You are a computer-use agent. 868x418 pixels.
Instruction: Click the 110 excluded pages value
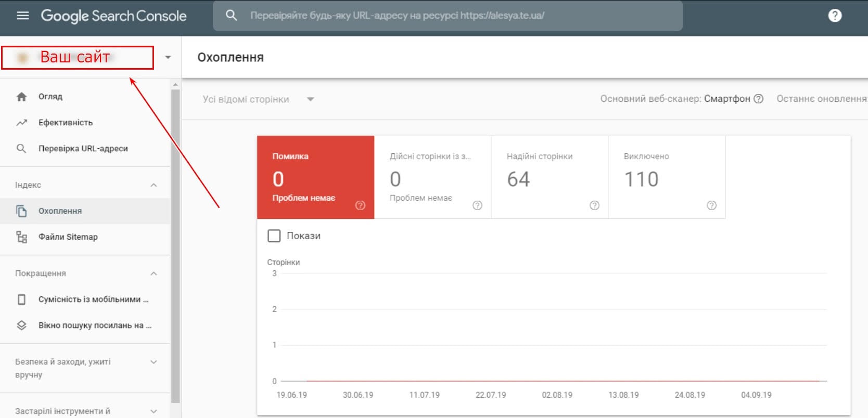click(641, 179)
